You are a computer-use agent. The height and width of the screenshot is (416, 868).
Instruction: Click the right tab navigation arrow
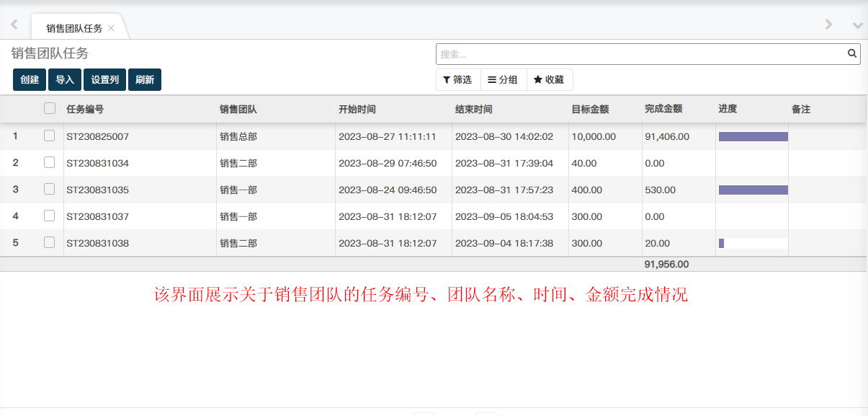[x=828, y=25]
